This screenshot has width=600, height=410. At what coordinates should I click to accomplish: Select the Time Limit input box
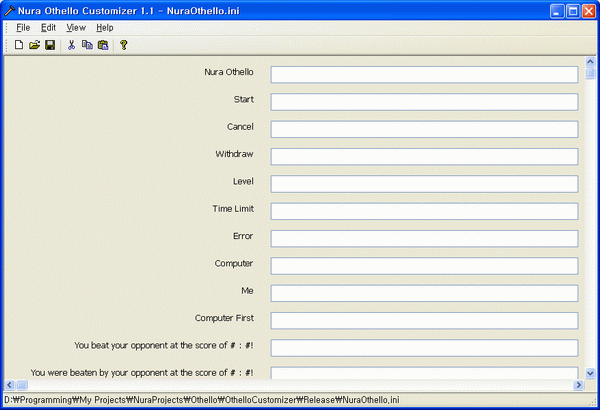click(424, 211)
